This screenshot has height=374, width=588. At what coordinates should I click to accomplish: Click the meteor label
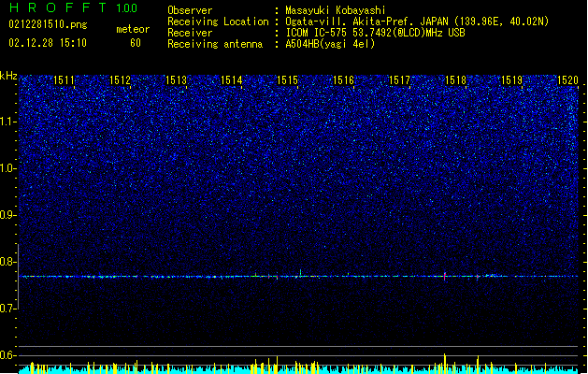tap(133, 29)
